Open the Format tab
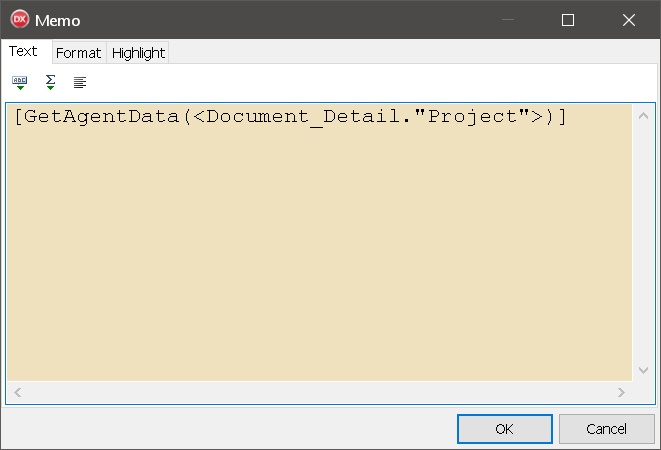The width and height of the screenshot is (661, 450). 78,53
